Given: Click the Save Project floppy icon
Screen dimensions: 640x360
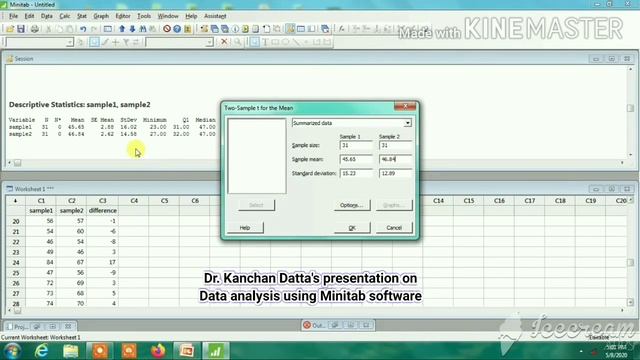Looking at the screenshot, I should pyautogui.click(x=20, y=29).
